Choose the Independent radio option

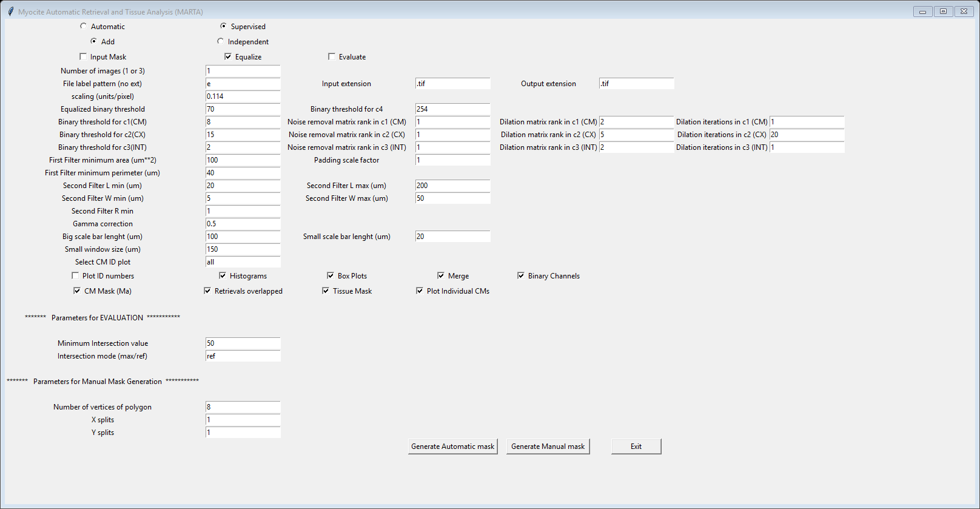220,41
